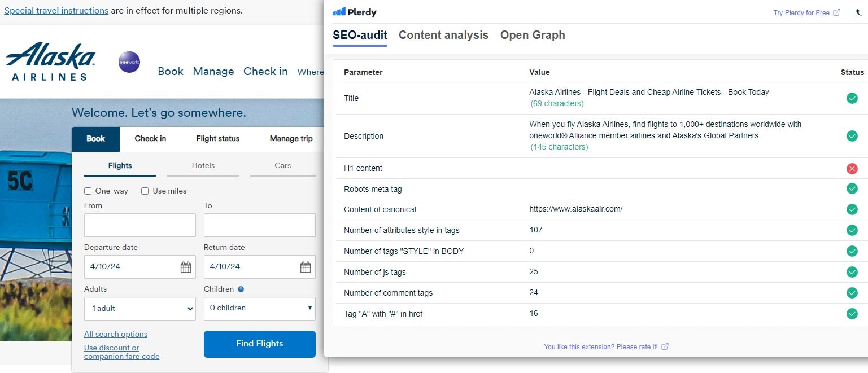Screen dimensions: 868x373
Task: Click the Try Plerdy for Free link
Action: pyautogui.click(x=801, y=12)
